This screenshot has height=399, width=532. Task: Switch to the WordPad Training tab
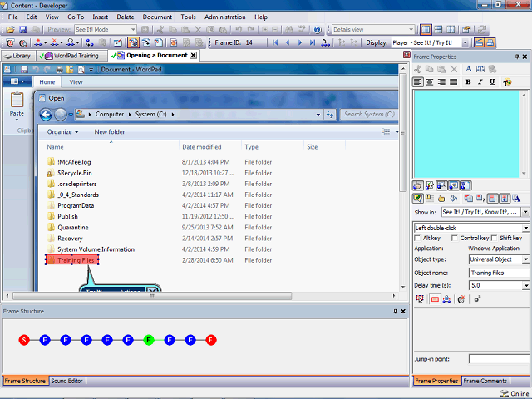[71, 56]
